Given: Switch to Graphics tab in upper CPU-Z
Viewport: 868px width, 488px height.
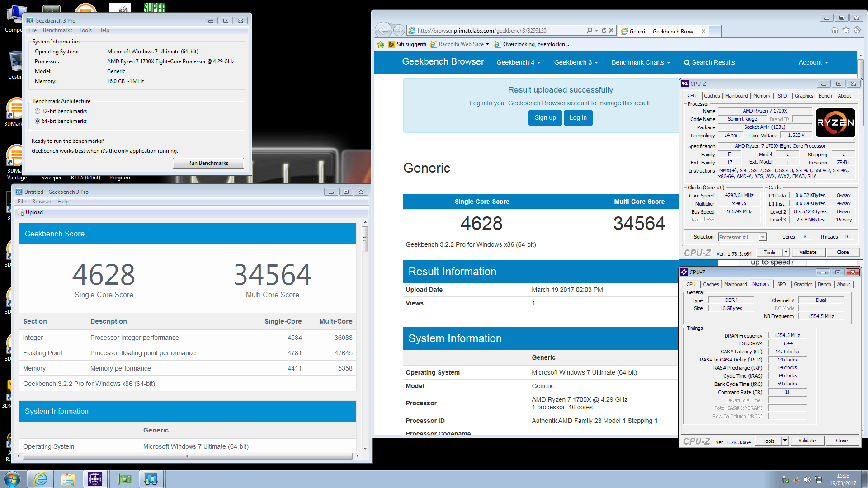Looking at the screenshot, I should [804, 96].
